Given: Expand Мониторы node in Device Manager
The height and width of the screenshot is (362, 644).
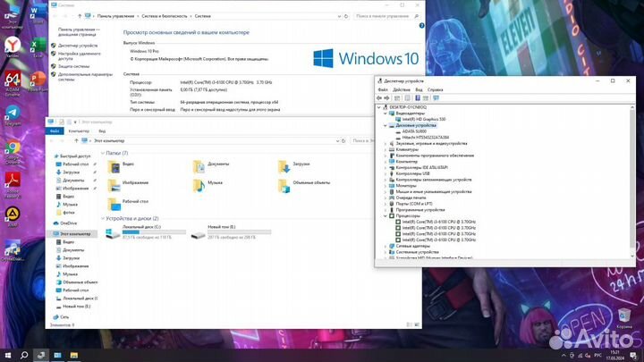Looking at the screenshot, I should (386, 186).
